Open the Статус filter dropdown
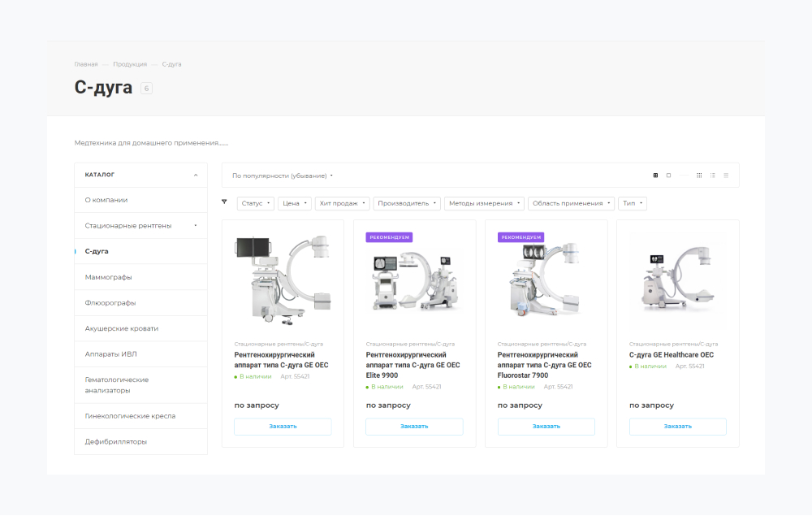This screenshot has height=516, width=812. tap(255, 203)
